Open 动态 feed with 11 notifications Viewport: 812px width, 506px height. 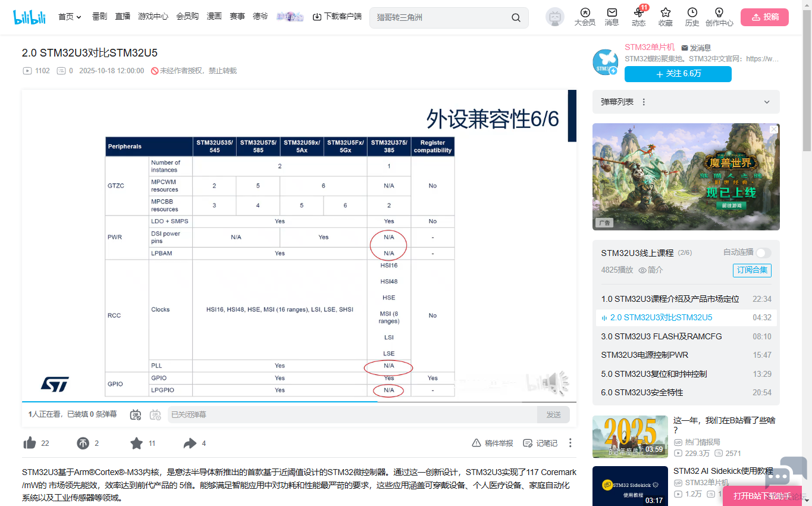click(638, 17)
